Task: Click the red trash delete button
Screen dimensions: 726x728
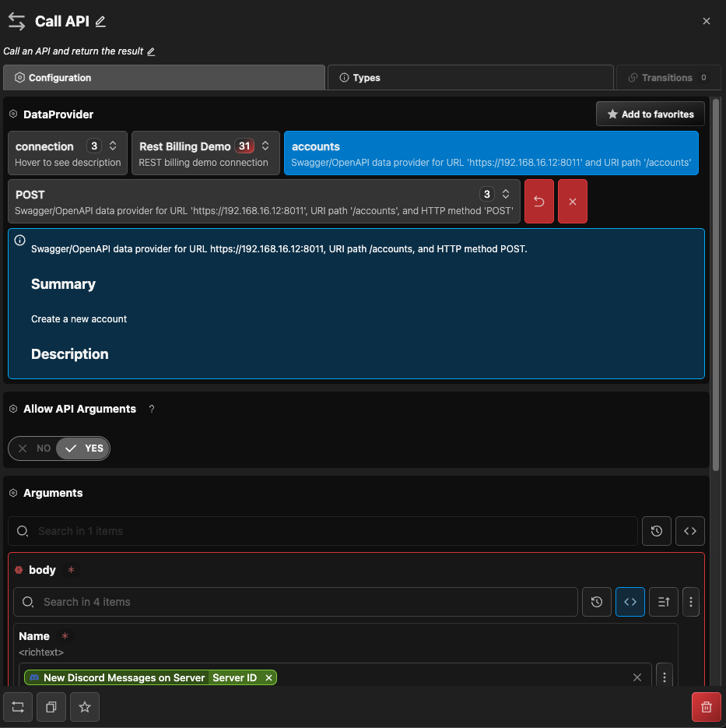Action: tap(706, 707)
